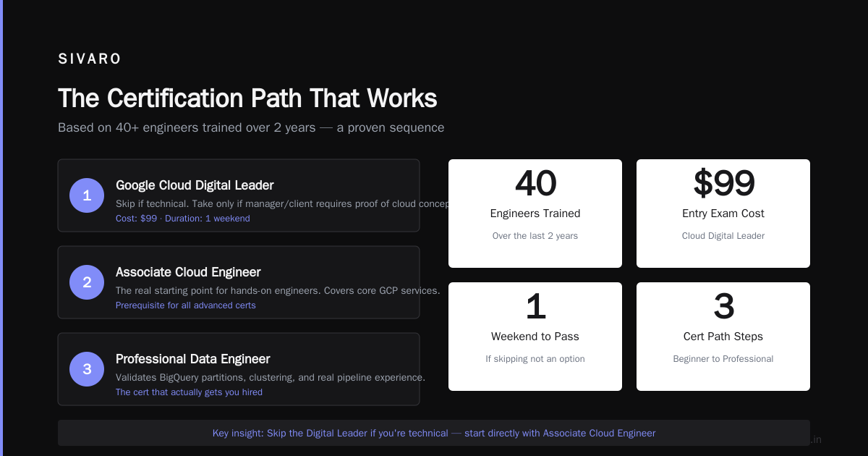The height and width of the screenshot is (456, 868).
Task: Click 'Engineers Trained' stat label
Action: (535, 214)
